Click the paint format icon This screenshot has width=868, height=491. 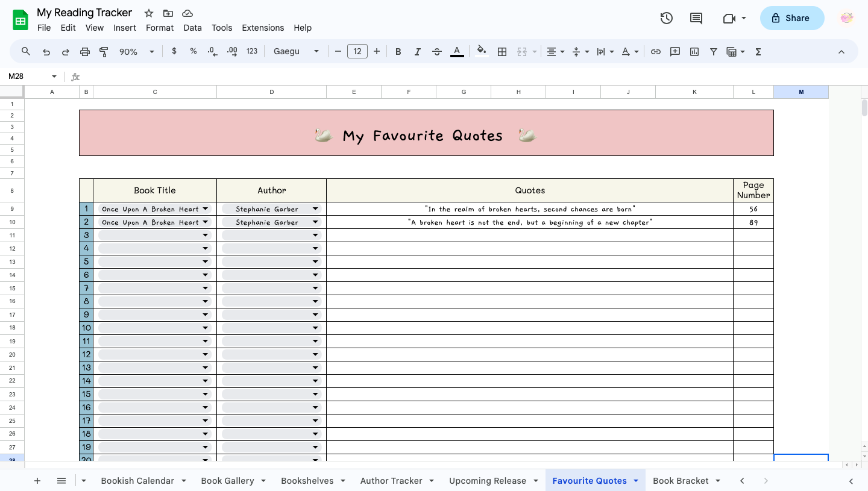click(104, 52)
